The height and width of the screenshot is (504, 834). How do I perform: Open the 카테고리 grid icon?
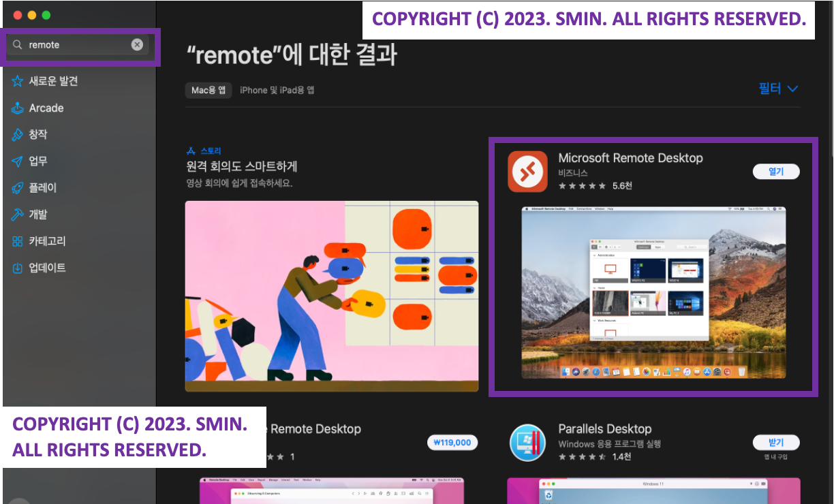click(18, 241)
